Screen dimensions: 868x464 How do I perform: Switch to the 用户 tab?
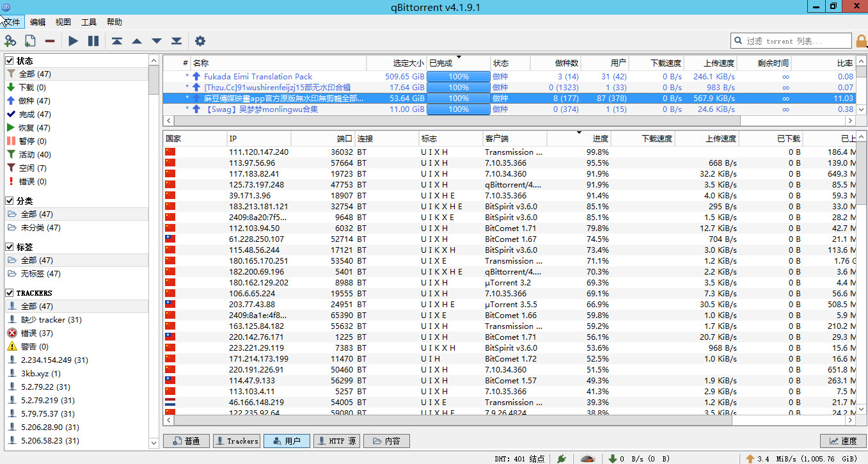point(287,441)
